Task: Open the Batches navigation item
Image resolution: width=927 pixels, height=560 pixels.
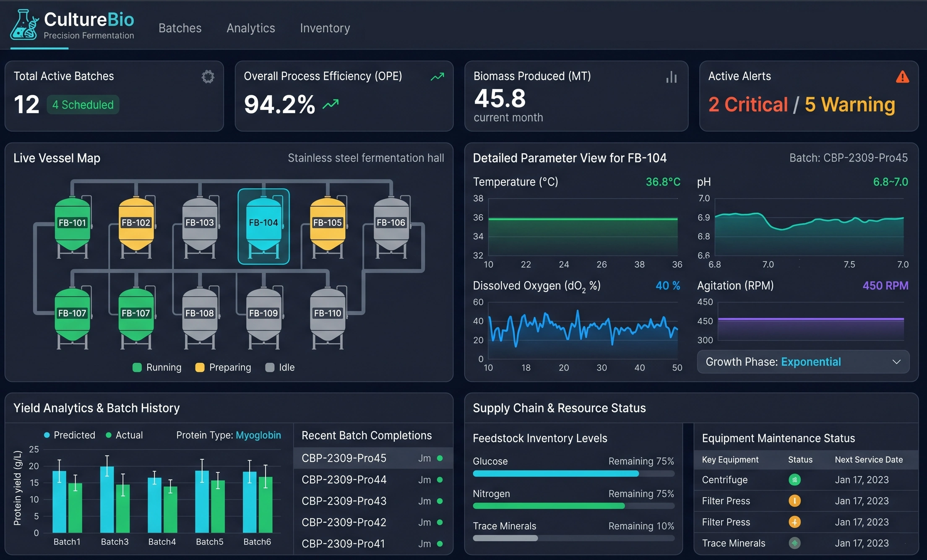Action: (180, 28)
